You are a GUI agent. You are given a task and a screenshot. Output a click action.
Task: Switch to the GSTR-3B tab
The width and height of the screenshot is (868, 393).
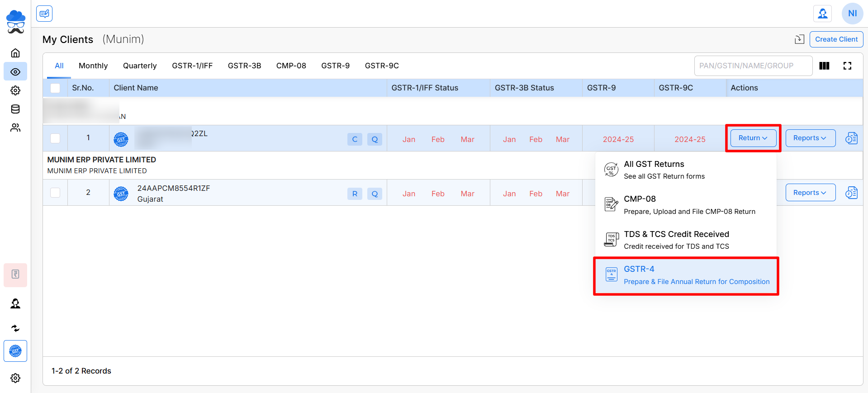pos(244,66)
